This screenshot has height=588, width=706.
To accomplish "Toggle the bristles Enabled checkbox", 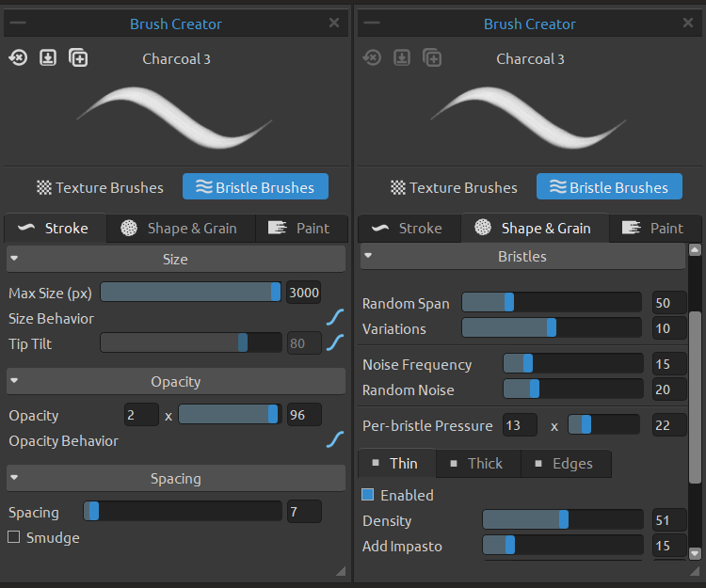I will (x=368, y=495).
